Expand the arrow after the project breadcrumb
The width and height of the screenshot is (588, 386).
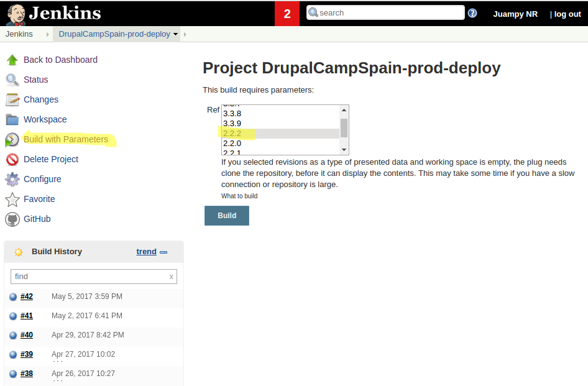click(x=185, y=35)
